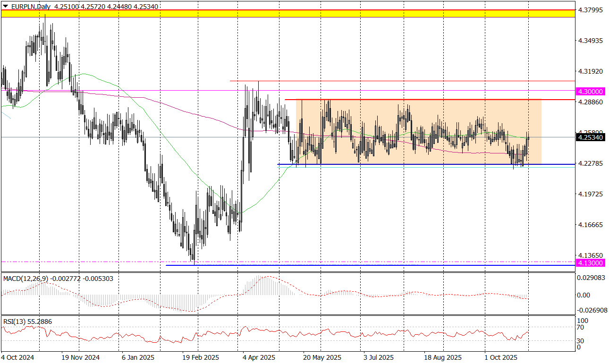Click the MACD 0.00 scale value

click(584, 295)
